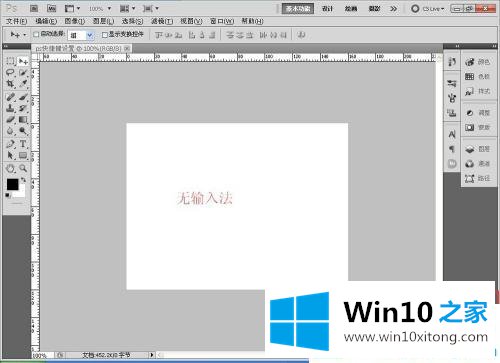The height and width of the screenshot is (363, 500).
Task: Select the Zoom tool
Action: (x=23, y=169)
